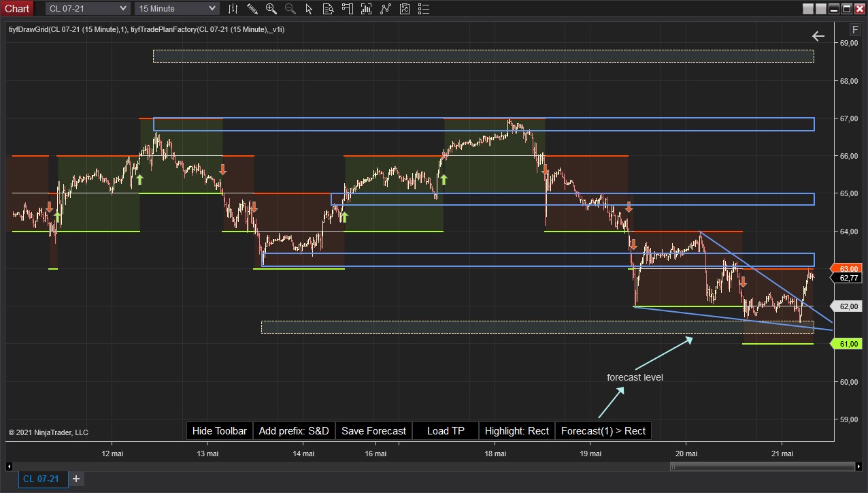The width and height of the screenshot is (868, 493).
Task: Click the 67,00 price axis label
Action: click(848, 118)
